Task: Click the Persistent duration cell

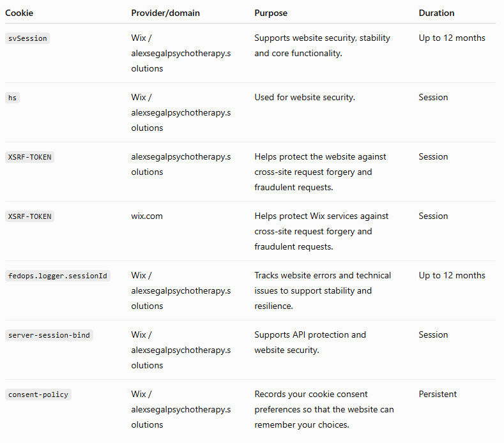Action: pyautogui.click(x=438, y=394)
